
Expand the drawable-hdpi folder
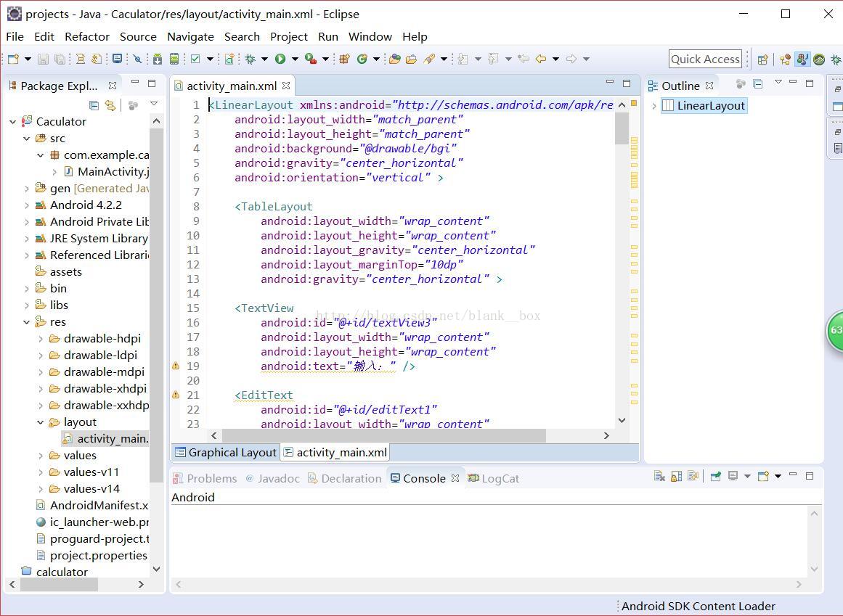click(41, 339)
